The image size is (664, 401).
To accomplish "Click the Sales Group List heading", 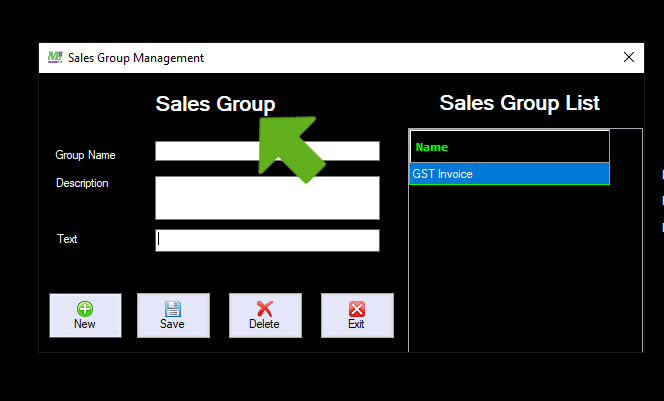I will (519, 103).
